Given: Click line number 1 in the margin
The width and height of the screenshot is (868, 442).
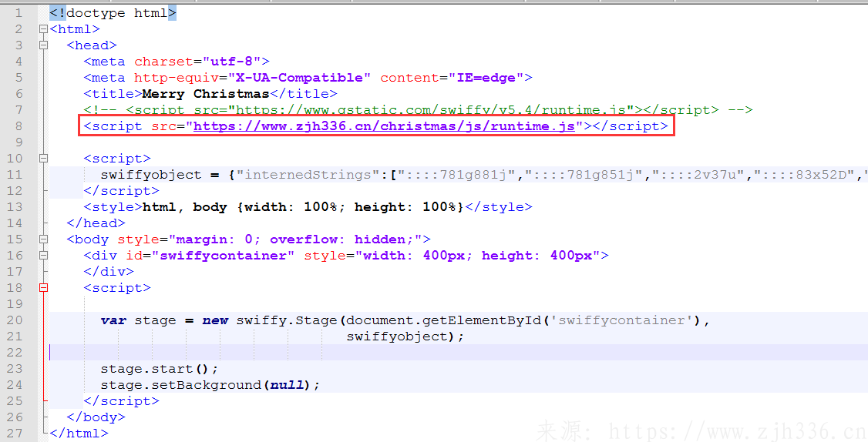Looking at the screenshot, I should pos(19,12).
